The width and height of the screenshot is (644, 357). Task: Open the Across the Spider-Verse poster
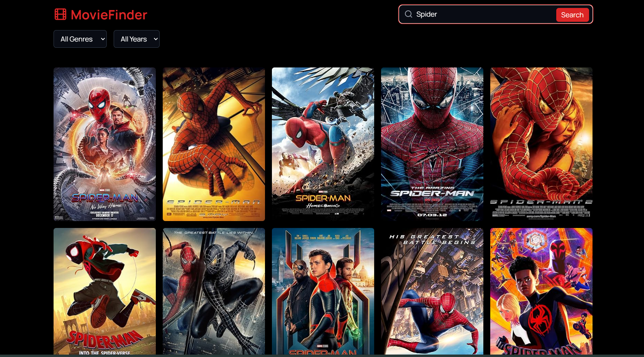click(x=541, y=291)
